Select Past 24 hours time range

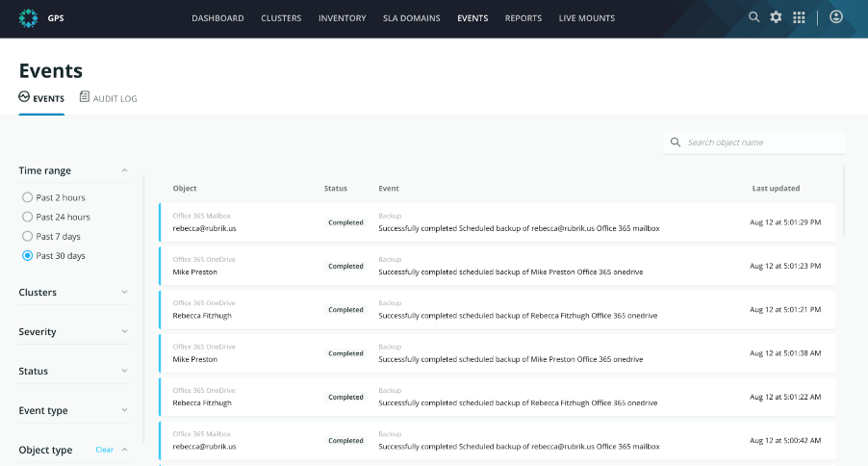(x=27, y=217)
